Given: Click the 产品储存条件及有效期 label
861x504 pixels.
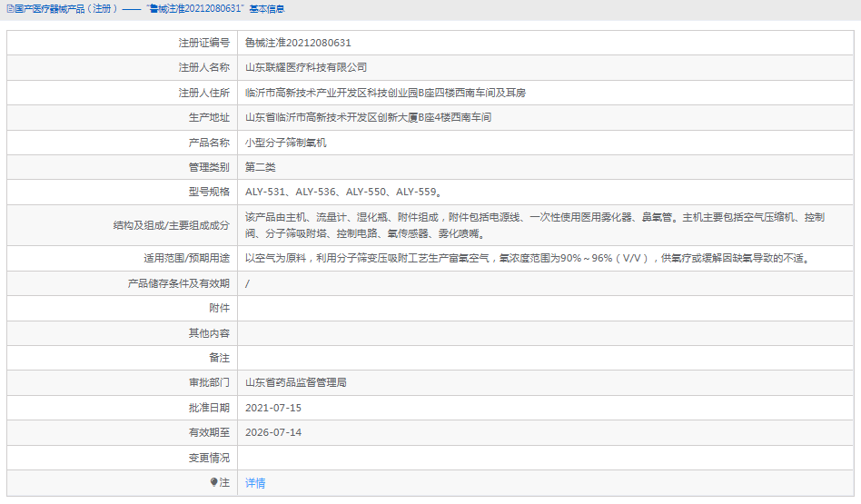Looking at the screenshot, I should (178, 284).
